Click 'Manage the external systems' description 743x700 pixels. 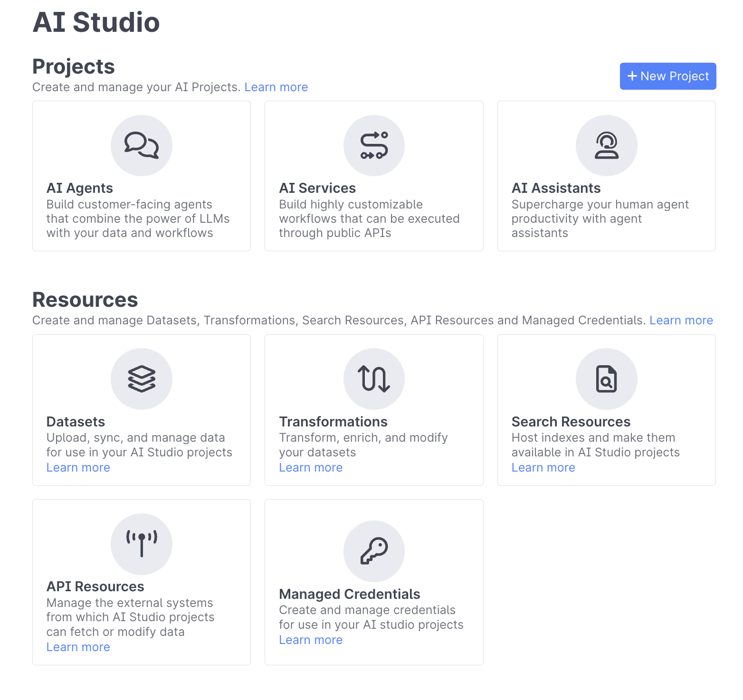pyautogui.click(x=131, y=617)
